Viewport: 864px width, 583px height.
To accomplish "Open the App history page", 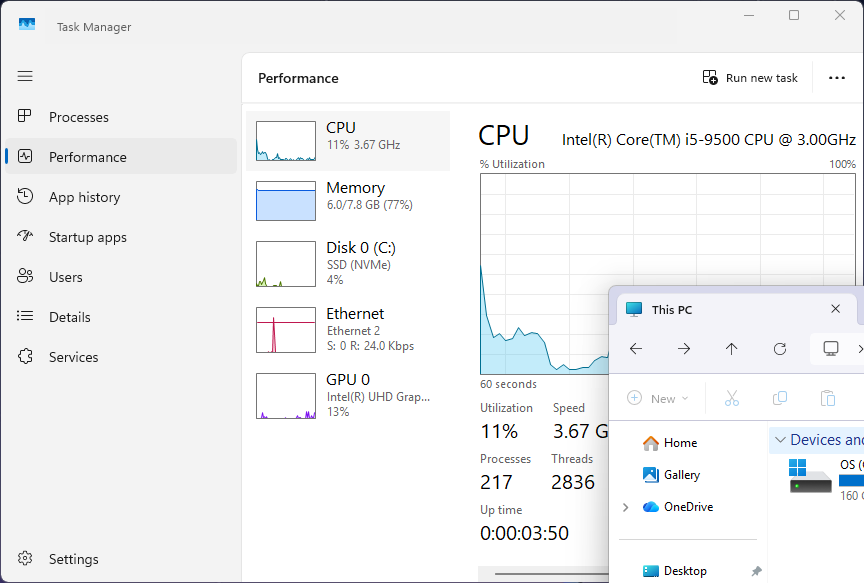I will (121, 197).
